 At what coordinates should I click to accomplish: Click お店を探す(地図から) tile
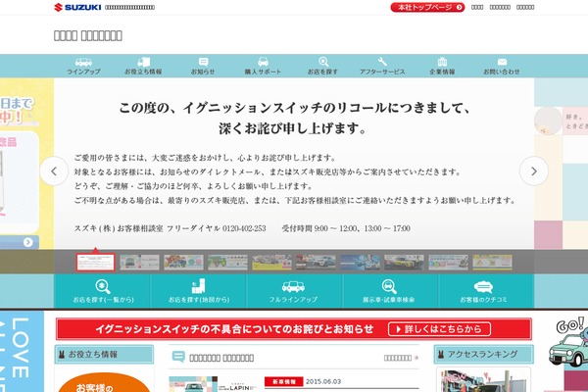198,291
